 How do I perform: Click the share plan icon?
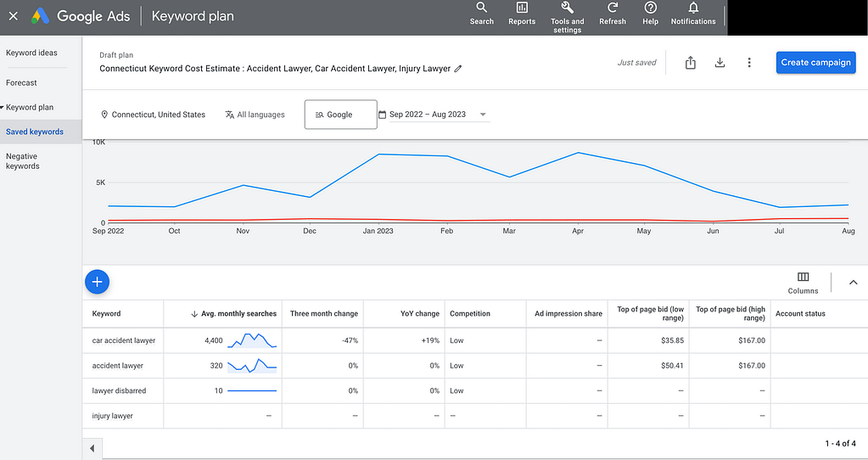coord(691,63)
